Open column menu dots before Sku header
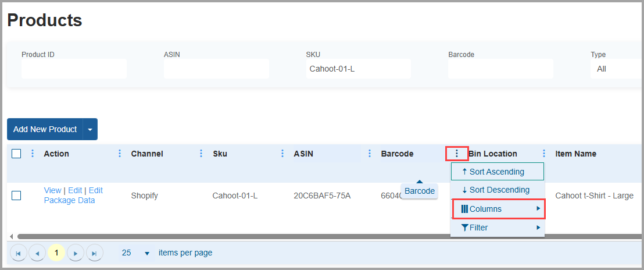 click(201, 154)
